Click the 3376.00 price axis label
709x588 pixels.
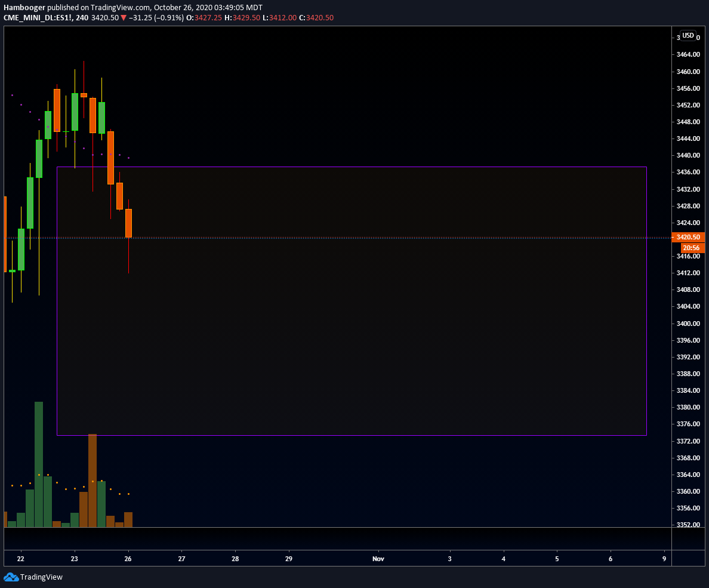pos(688,424)
